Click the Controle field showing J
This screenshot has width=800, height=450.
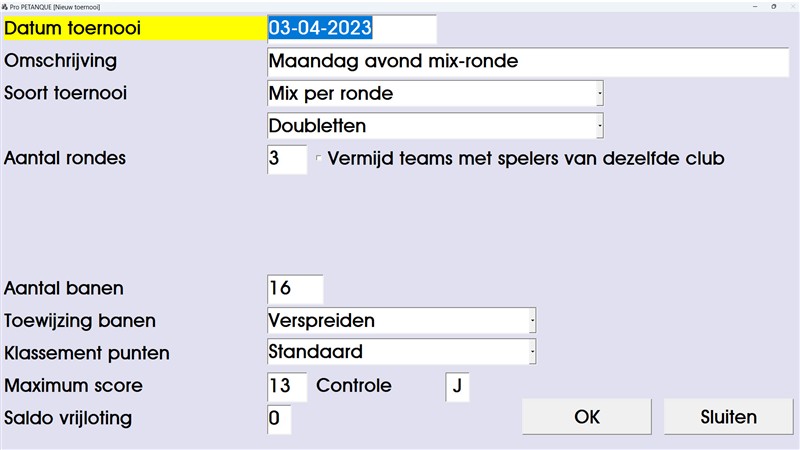tap(457, 386)
